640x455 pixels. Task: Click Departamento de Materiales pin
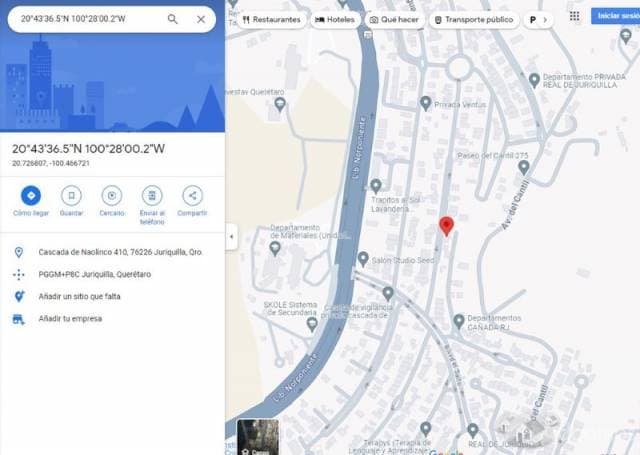(275, 248)
